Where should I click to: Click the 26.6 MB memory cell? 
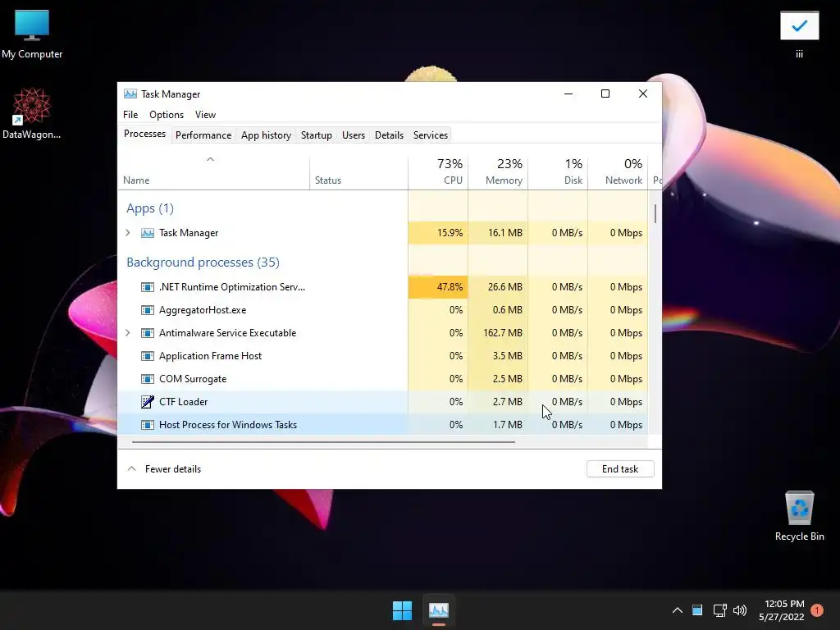(x=498, y=287)
